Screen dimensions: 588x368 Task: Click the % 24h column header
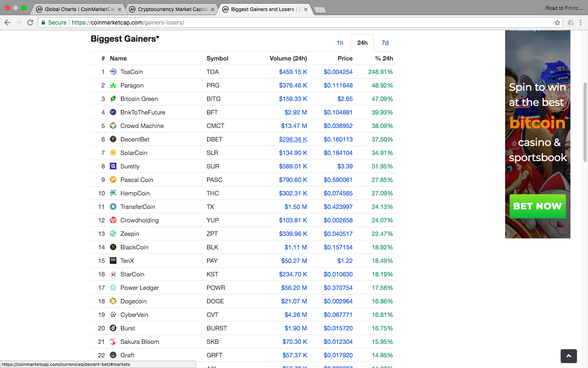384,58
